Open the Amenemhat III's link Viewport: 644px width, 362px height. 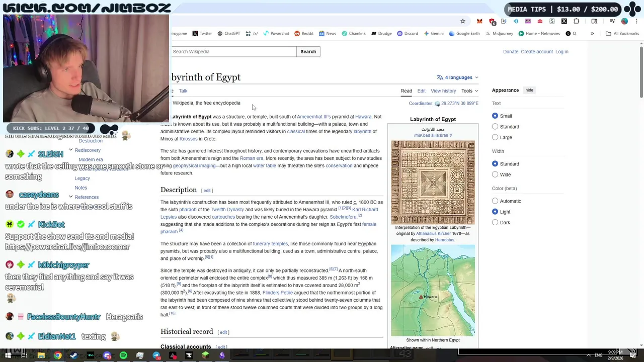pyautogui.click(x=314, y=117)
